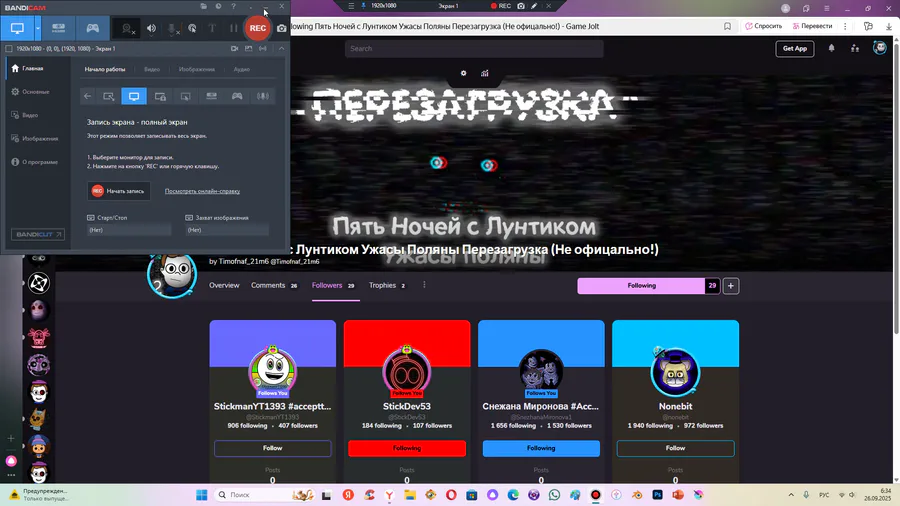
Task: Toggle the mouse cursor effects
Action: click(192, 28)
